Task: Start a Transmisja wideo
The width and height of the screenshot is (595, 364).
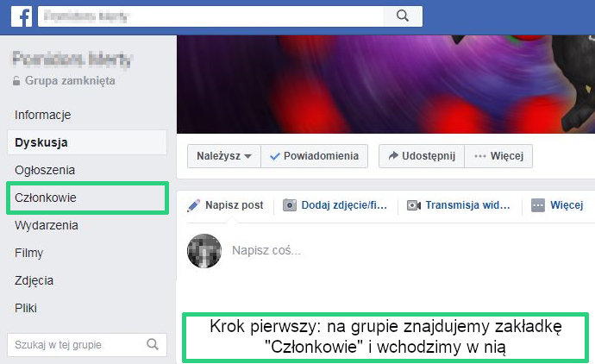Action: (459, 205)
